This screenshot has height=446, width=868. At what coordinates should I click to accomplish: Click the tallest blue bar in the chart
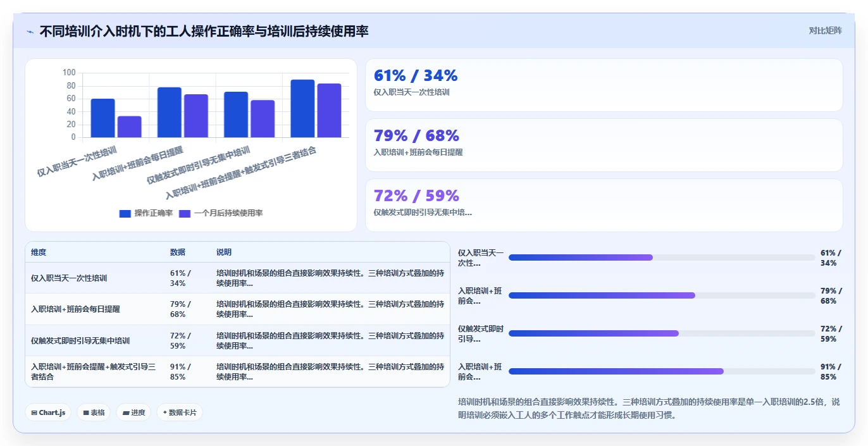(302, 108)
